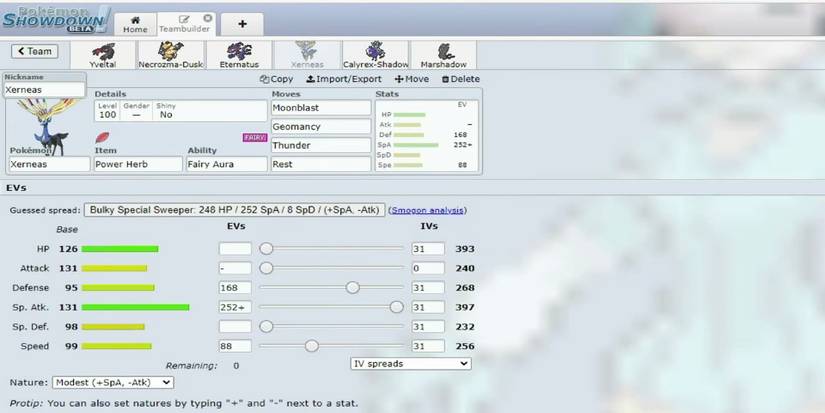This screenshot has height=413, width=825.
Task: Edit the Rest move slot
Action: pos(321,164)
